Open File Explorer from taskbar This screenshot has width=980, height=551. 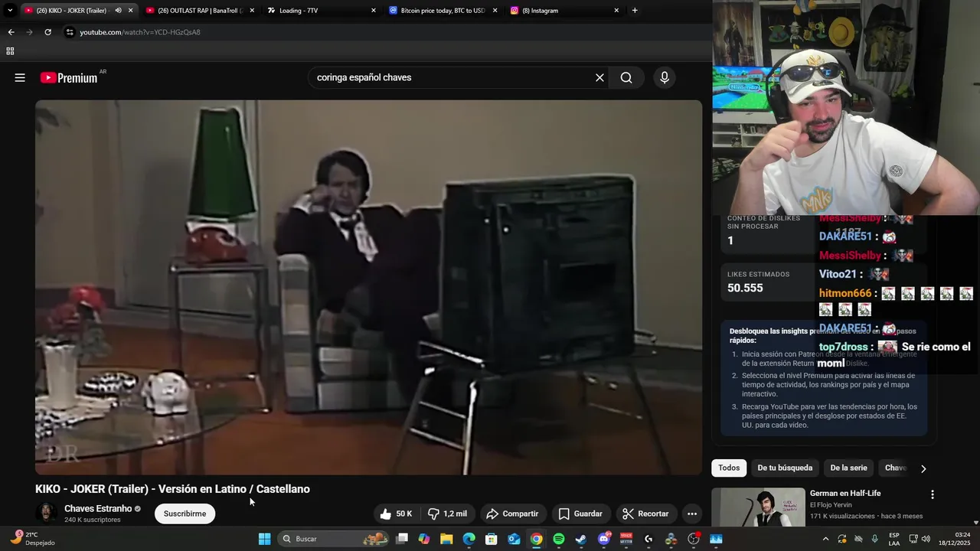coord(446,539)
